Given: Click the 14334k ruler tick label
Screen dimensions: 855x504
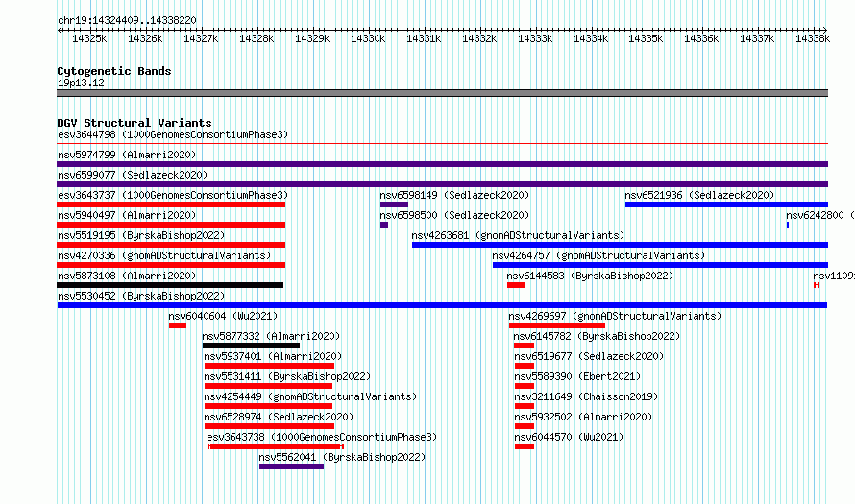Looking at the screenshot, I should tap(591, 38).
